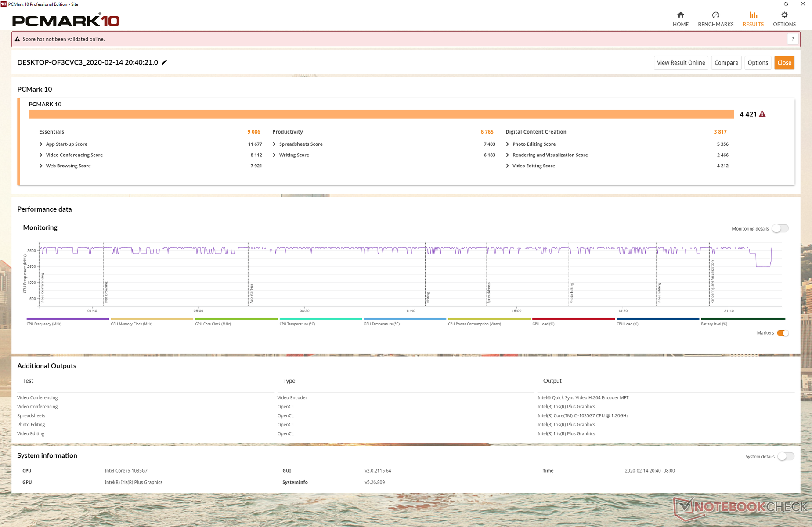Screen dimensions: 812x527
Task: Expand Video Editing Score
Action: tap(508, 166)
